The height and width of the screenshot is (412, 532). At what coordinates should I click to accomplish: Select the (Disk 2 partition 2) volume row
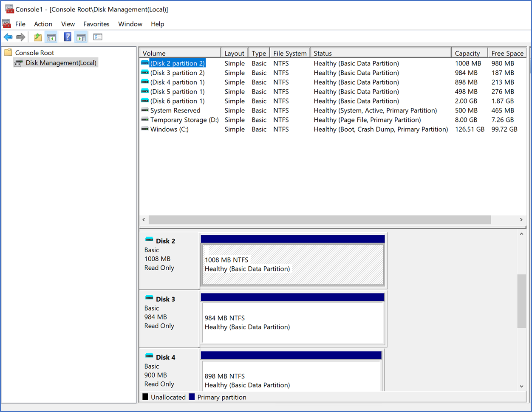[x=333, y=63]
